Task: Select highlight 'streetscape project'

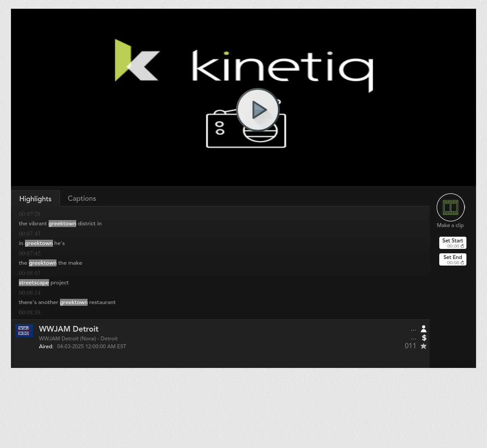Action: click(43, 283)
